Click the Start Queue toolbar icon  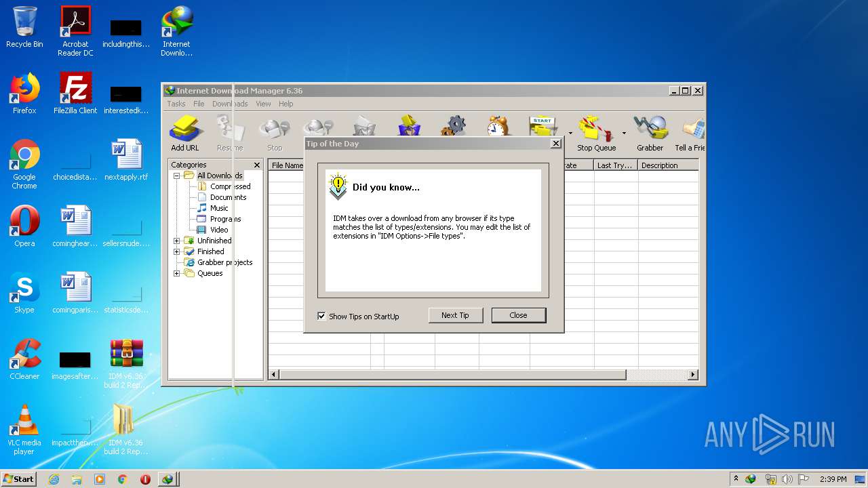[x=543, y=126]
